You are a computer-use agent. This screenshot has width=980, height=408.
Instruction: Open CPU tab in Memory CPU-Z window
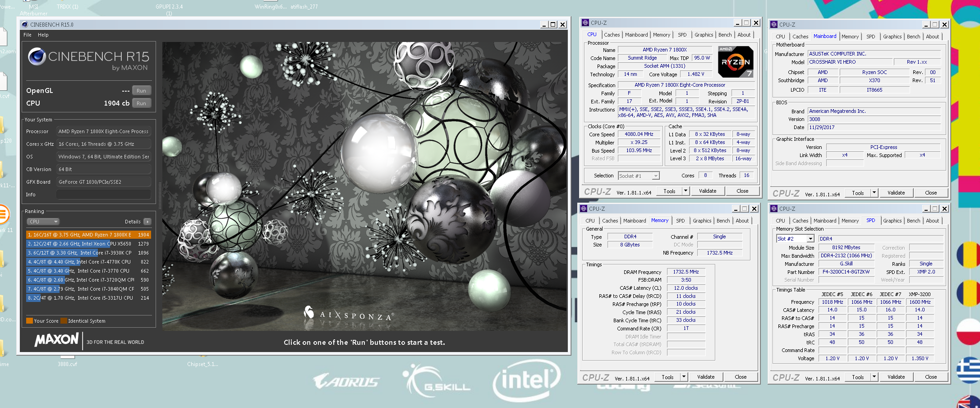pos(590,221)
